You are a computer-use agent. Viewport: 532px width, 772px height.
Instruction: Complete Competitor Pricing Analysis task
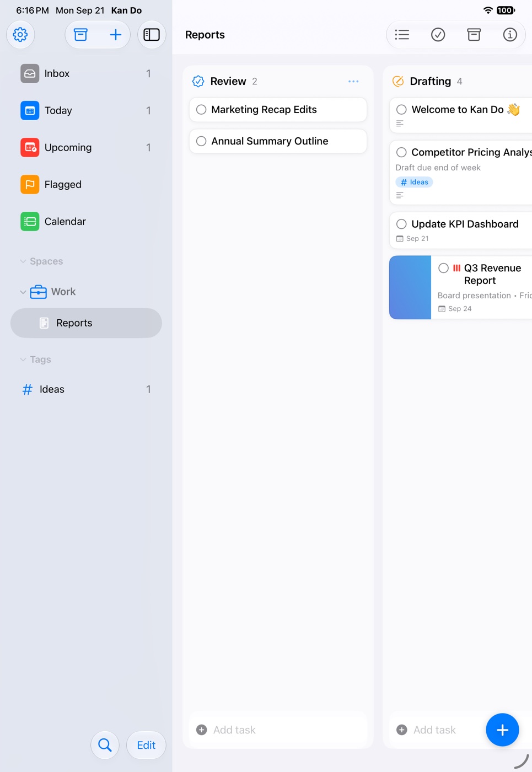(401, 152)
